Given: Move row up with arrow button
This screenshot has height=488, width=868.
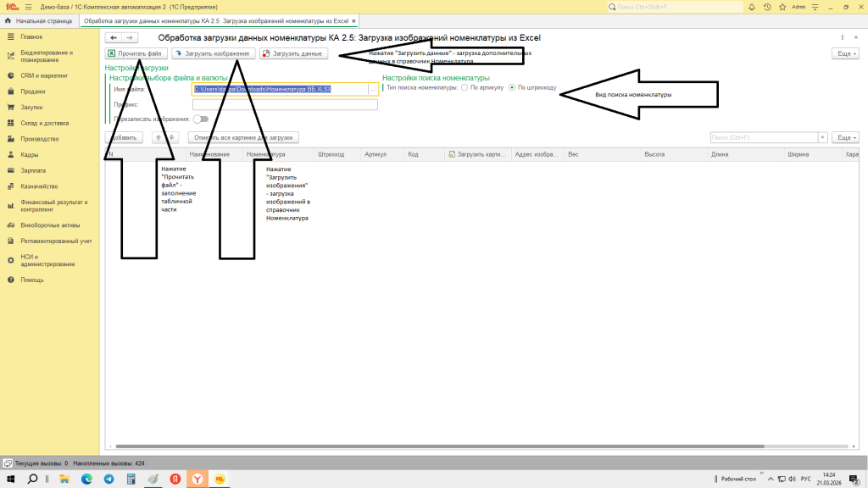Looking at the screenshot, I should point(159,137).
